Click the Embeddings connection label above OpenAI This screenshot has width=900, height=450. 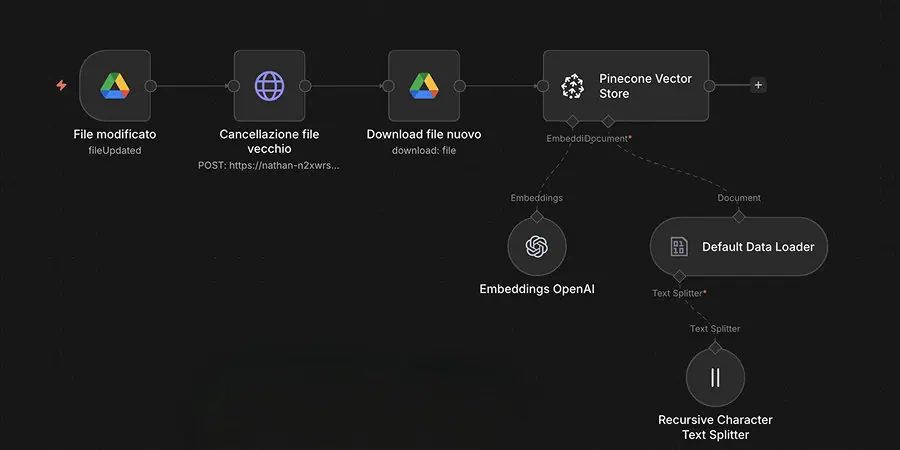(537, 197)
